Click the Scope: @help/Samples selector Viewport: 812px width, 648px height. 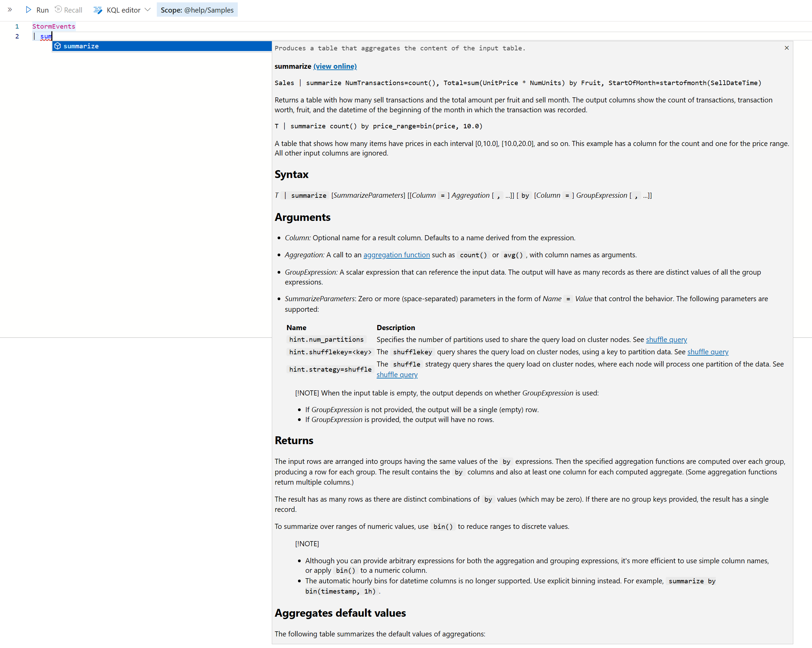tap(197, 10)
